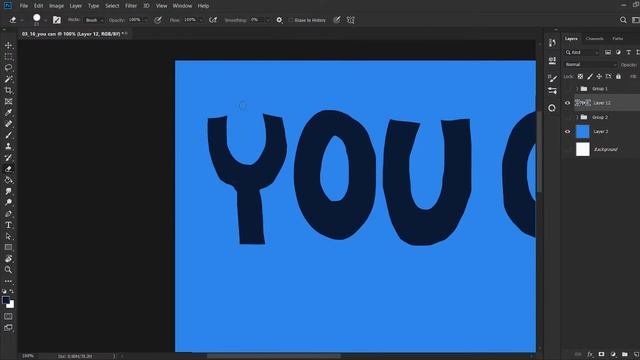
Task: Open the Brush Settings panel icon
Action: 552,78
